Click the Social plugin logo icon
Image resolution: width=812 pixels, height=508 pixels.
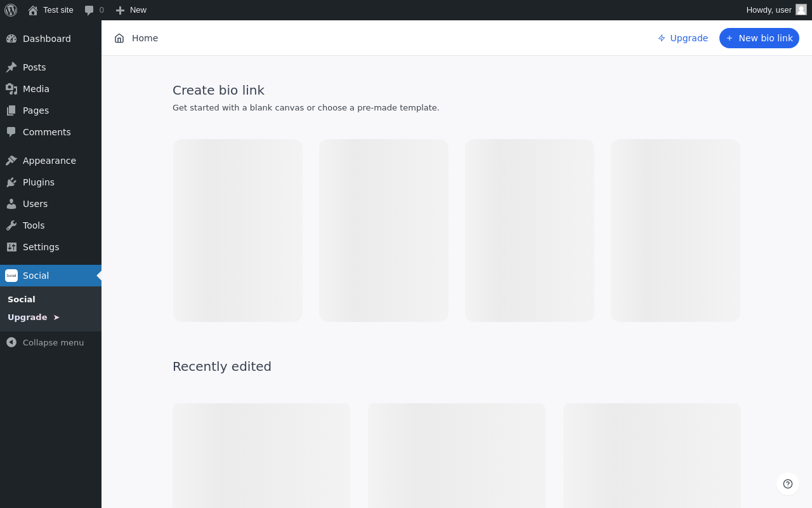point(11,276)
